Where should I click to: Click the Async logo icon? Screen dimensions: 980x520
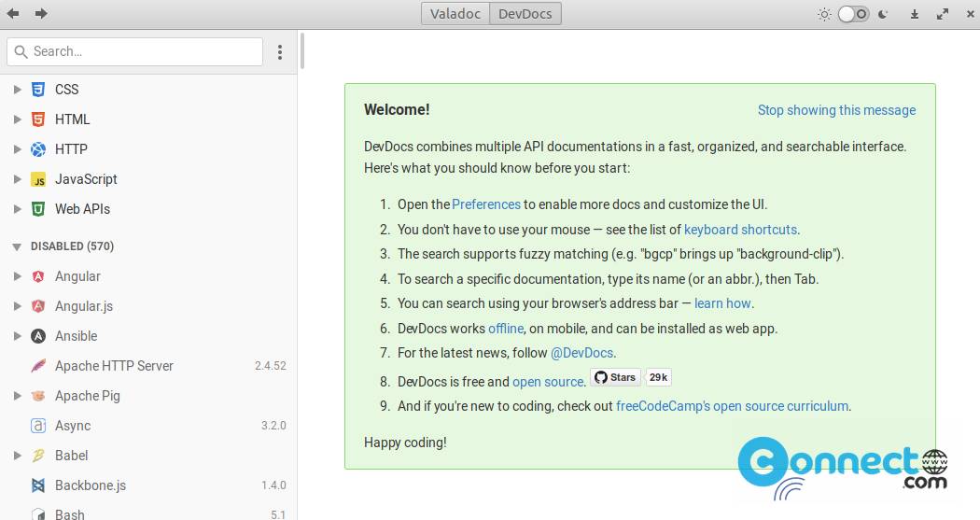38,426
